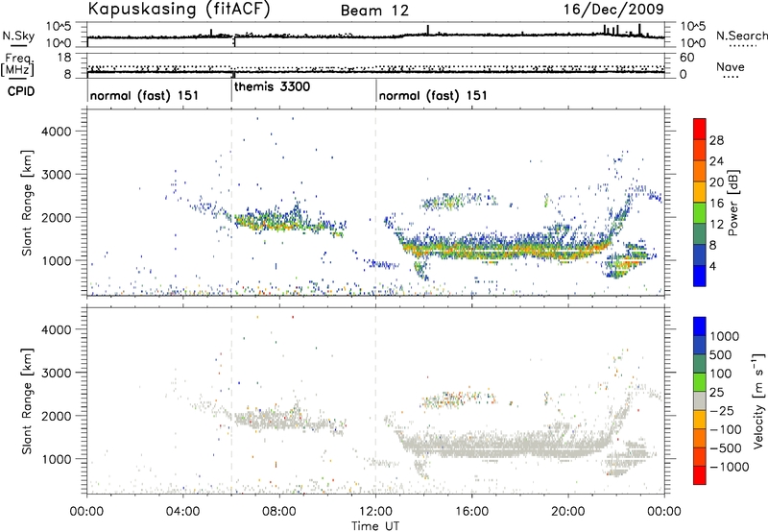Click the "100" label on velocity colorbar
The image size is (768, 532).
(x=721, y=374)
